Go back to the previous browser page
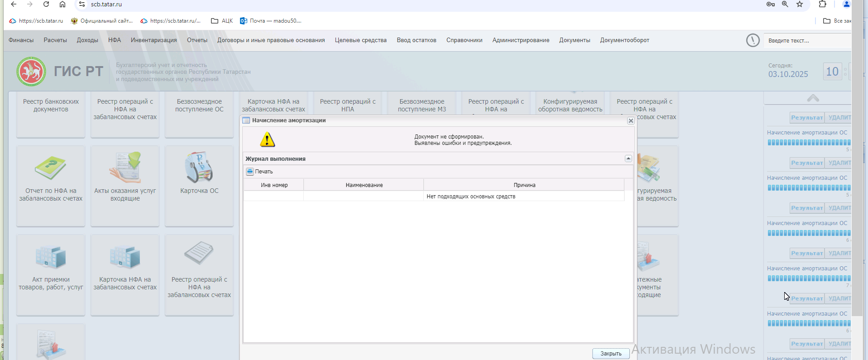This screenshot has width=868, height=360. 14,5
